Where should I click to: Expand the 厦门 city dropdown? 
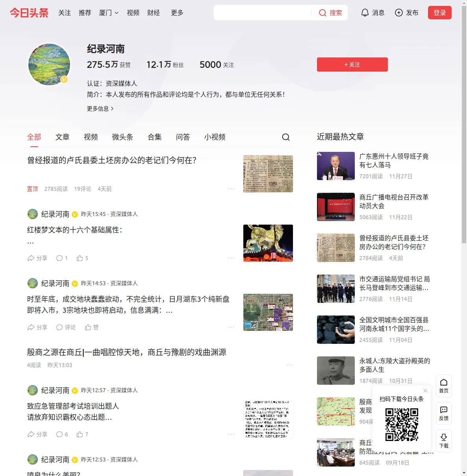pos(109,13)
